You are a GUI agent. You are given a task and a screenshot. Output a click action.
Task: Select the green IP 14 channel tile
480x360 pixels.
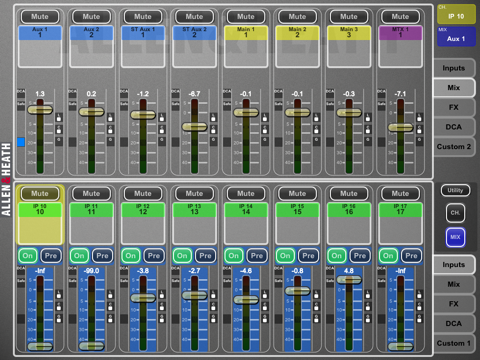click(x=246, y=223)
